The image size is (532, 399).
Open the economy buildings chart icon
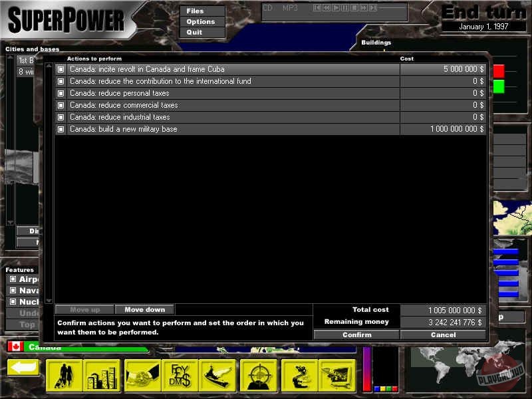coord(102,375)
